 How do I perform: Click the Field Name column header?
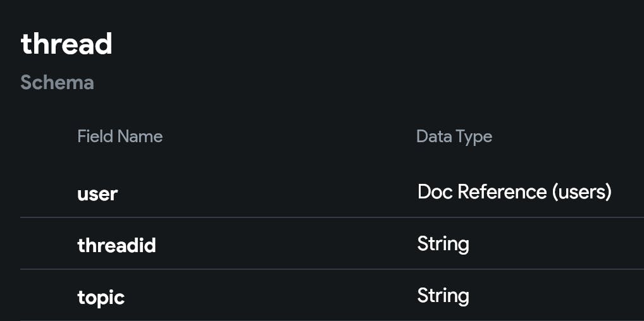pyautogui.click(x=120, y=136)
